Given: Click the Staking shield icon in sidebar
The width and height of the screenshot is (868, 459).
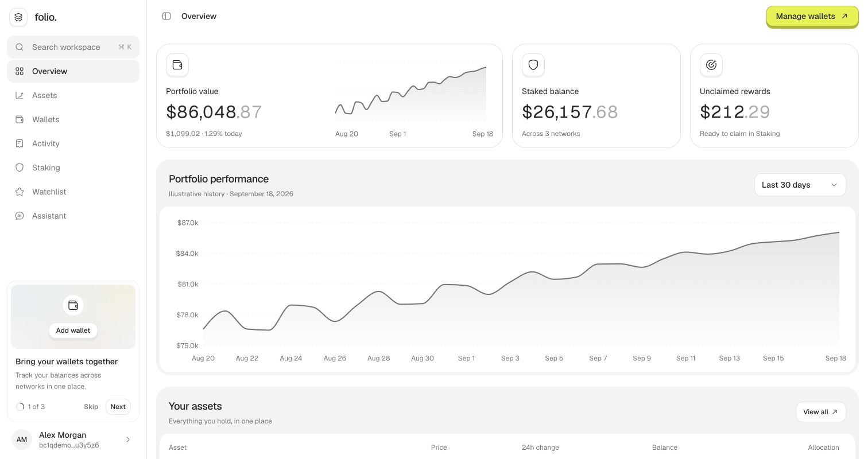Looking at the screenshot, I should click(x=20, y=168).
